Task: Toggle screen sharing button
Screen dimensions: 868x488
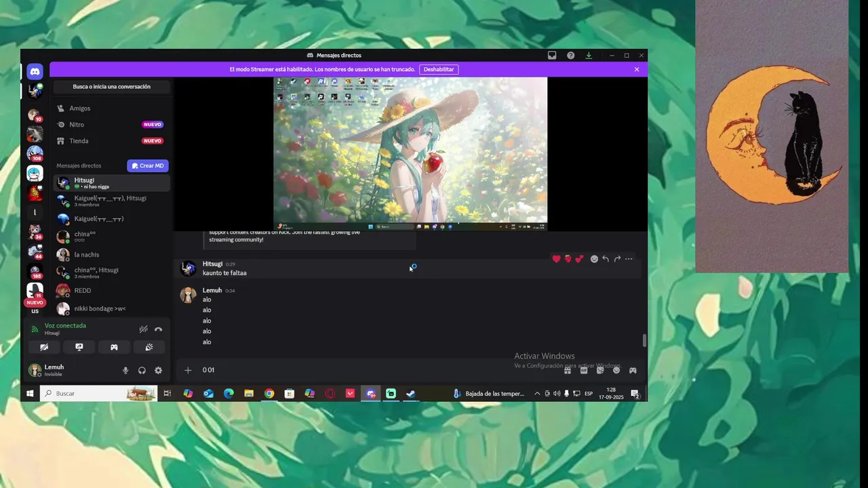Action: pyautogui.click(x=79, y=347)
